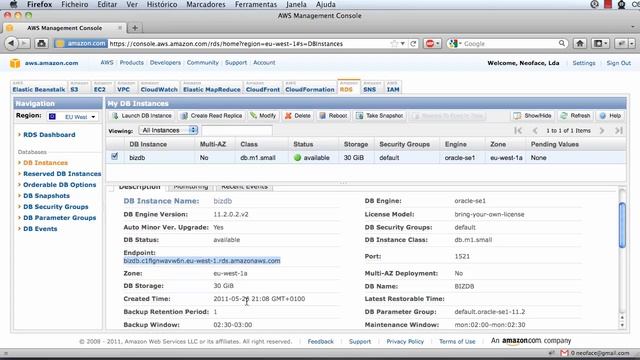Go to next page of instances
Viewport: 640px width, 360px height.
coord(602,131)
